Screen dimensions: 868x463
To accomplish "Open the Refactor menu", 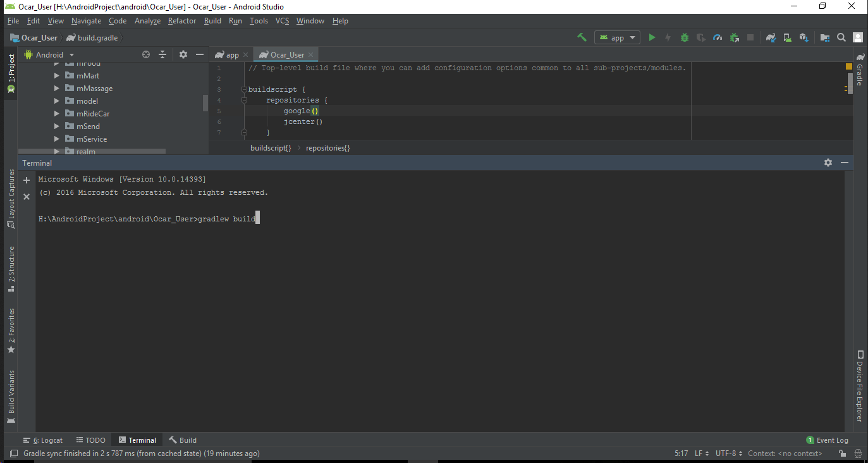I will coord(182,21).
